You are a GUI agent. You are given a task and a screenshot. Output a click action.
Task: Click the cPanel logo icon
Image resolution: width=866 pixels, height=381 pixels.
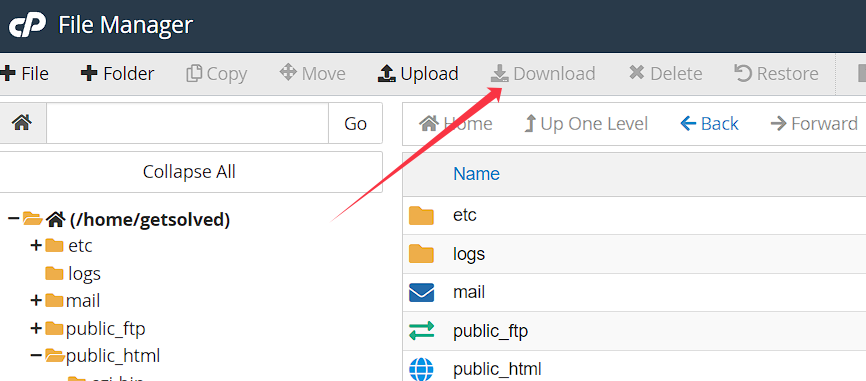point(27,26)
